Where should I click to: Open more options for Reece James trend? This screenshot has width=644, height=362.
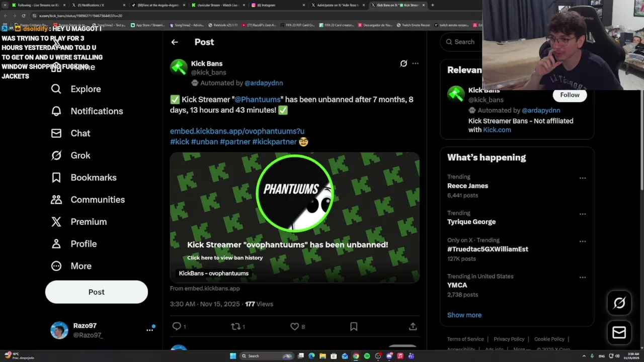[582, 178]
